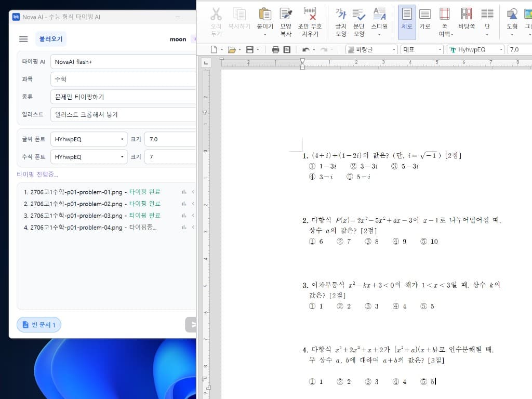Click the 불러오기 load button

pyautogui.click(x=51, y=39)
